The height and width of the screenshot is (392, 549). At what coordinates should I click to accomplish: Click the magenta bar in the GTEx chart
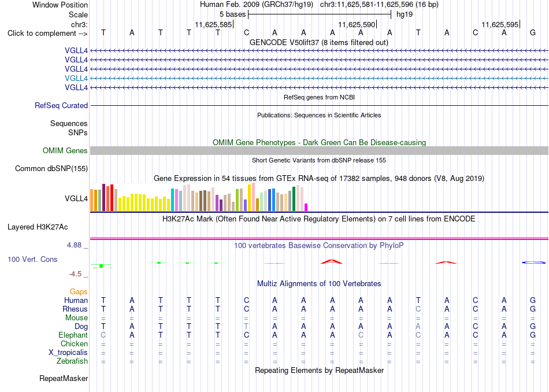coord(306,207)
